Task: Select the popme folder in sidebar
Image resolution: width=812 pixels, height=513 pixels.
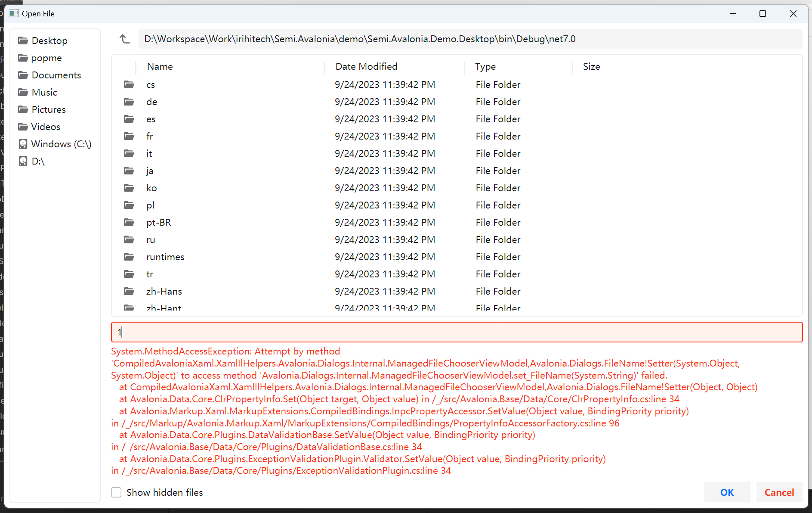Action: pos(46,58)
